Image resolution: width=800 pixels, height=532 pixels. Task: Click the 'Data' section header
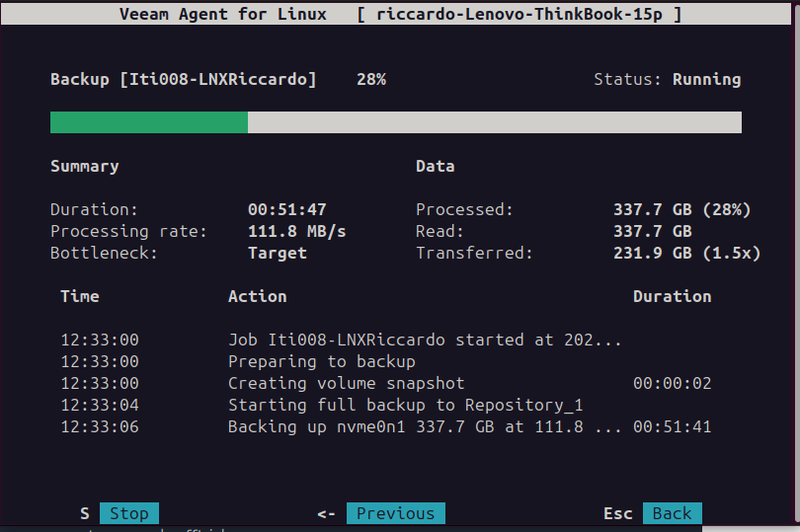436,166
